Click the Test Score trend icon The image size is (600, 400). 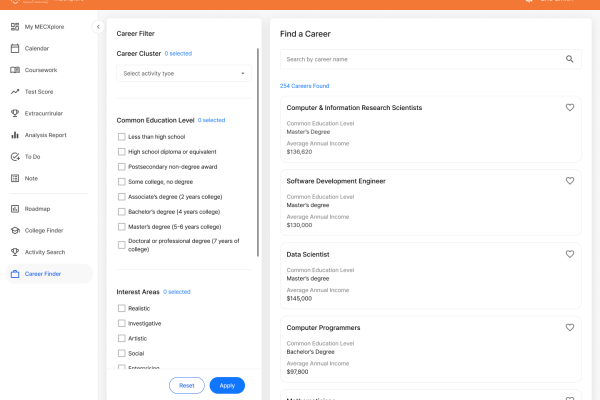(x=15, y=91)
